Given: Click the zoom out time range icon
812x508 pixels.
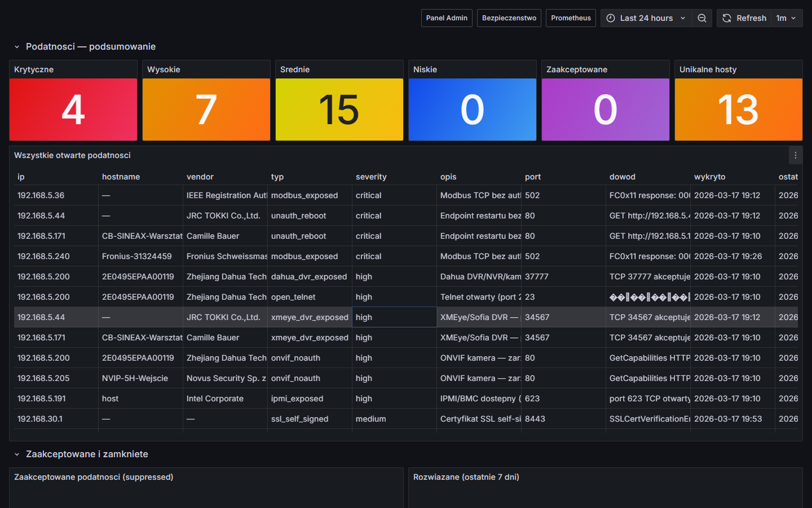Looking at the screenshot, I should (x=702, y=18).
